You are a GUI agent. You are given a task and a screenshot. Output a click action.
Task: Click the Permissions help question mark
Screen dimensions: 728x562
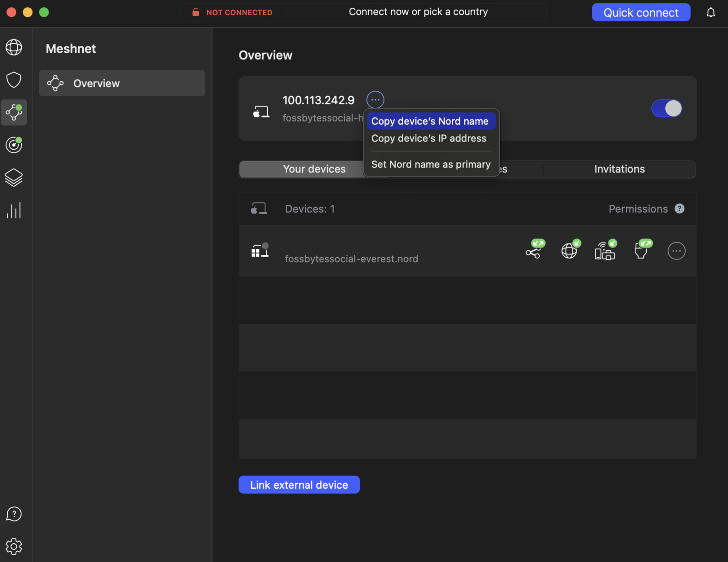680,208
